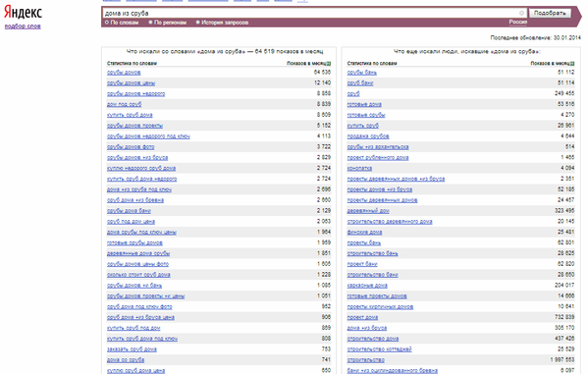This screenshot has width=588, height=374.
Task: Open the 'конопатка' related query link
Action: pyautogui.click(x=359, y=168)
